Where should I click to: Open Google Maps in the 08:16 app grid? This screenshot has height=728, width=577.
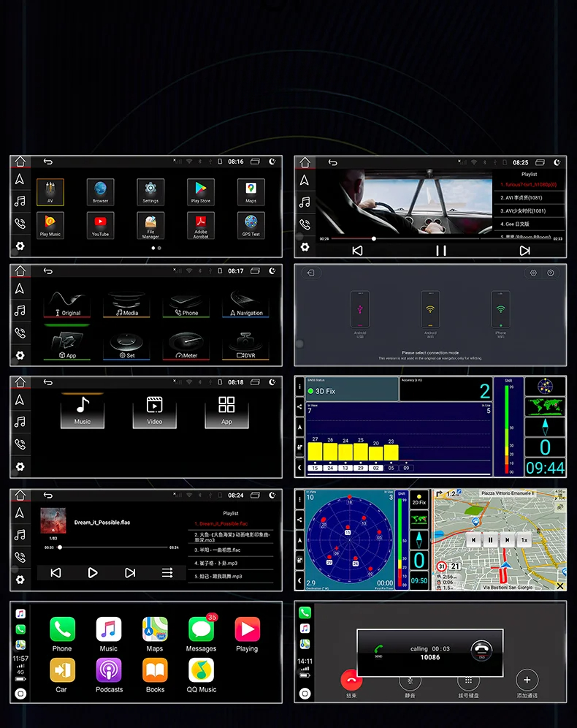coord(251,192)
